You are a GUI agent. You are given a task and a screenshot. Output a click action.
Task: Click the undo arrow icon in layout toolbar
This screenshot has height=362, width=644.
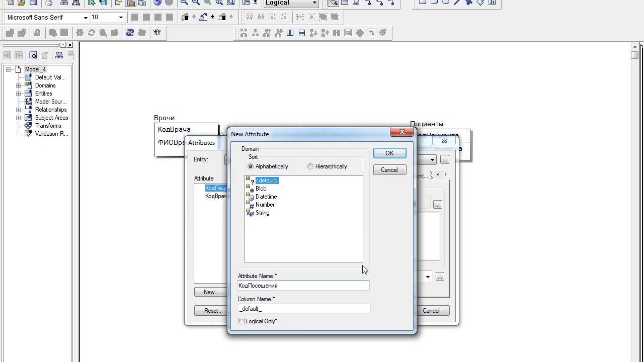[371, 33]
